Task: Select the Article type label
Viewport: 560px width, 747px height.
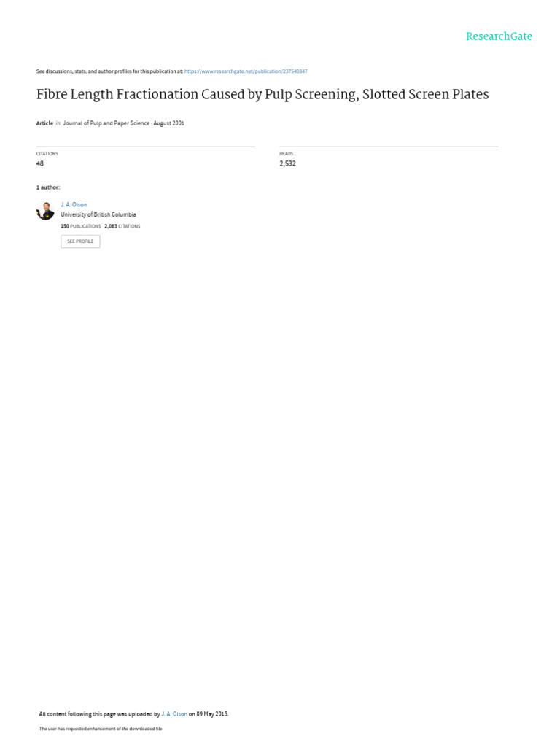Action: pos(44,123)
